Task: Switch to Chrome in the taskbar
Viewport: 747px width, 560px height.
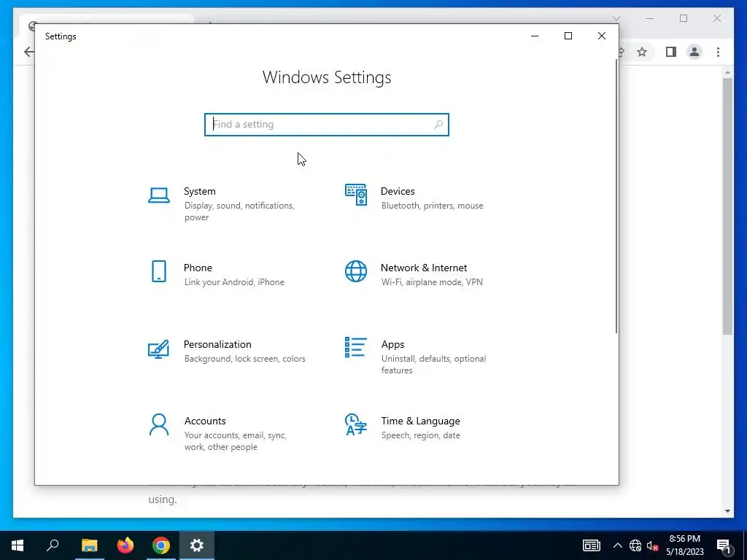Action: tap(161, 545)
